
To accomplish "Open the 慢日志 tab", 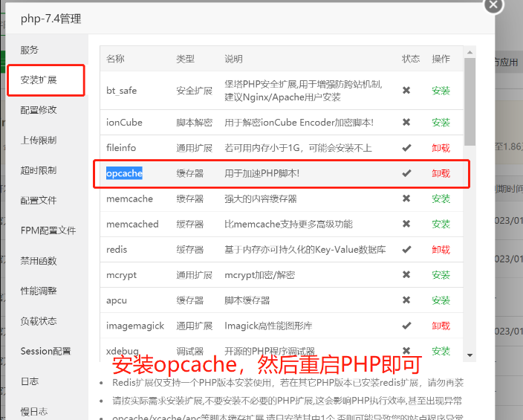I will tap(34, 411).
